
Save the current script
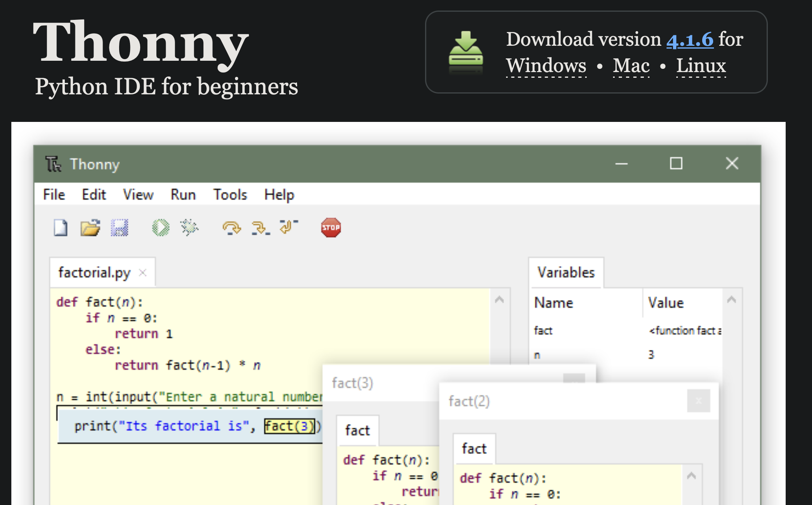coord(120,227)
